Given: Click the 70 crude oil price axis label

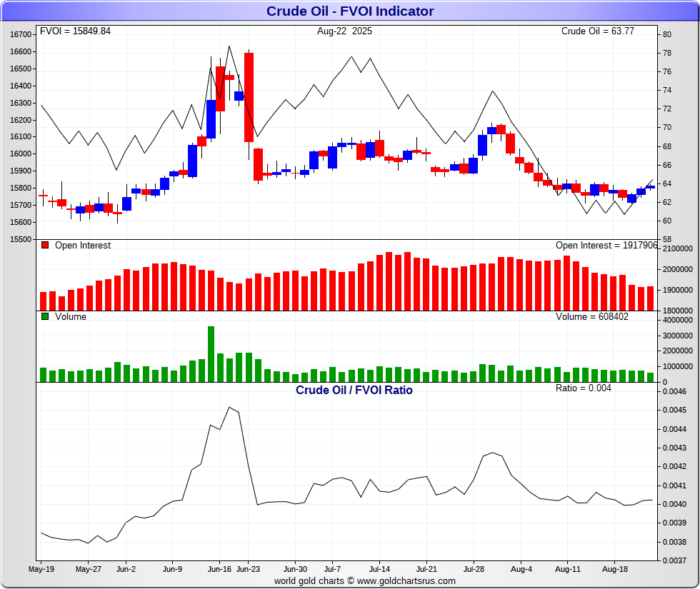Looking at the screenshot, I should tap(667, 128).
